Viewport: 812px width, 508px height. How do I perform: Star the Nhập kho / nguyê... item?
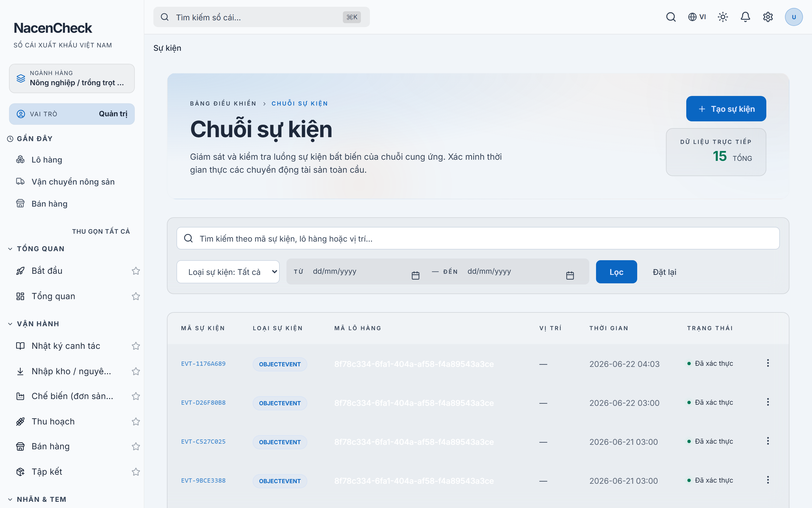pos(136,371)
